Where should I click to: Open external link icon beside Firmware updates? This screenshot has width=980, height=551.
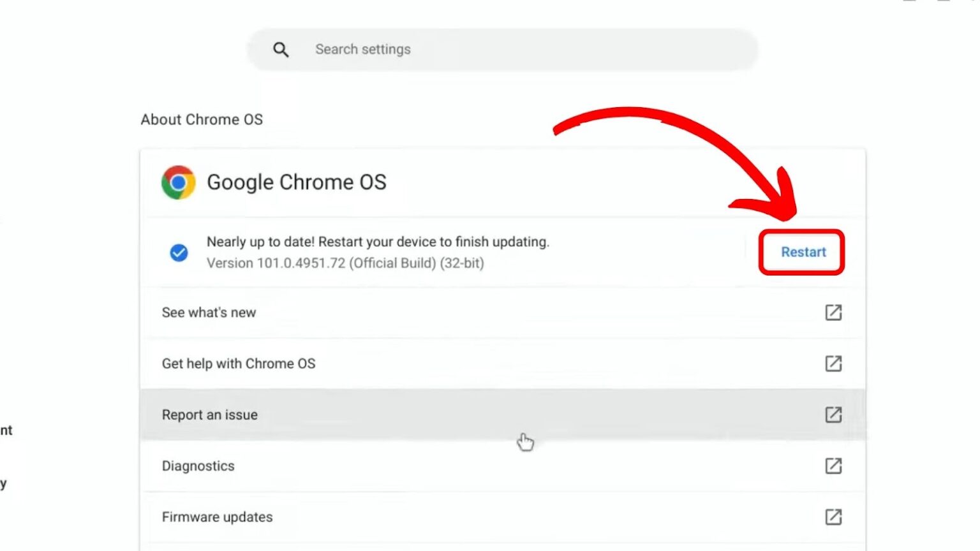[x=833, y=517]
